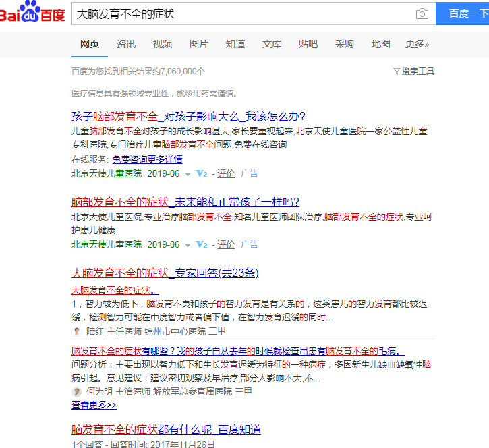The width and height of the screenshot is (489, 448).
Task: Select the 网页 tab
Action: [x=90, y=44]
